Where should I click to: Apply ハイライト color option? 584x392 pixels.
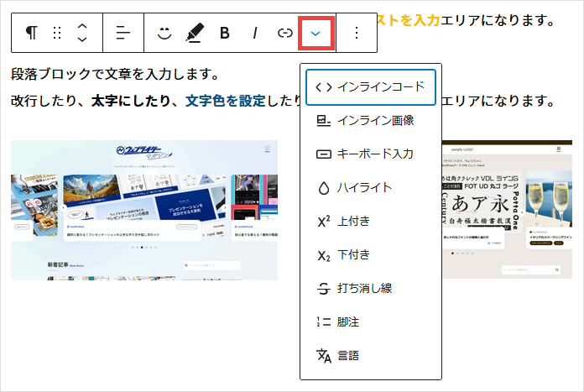click(371, 187)
